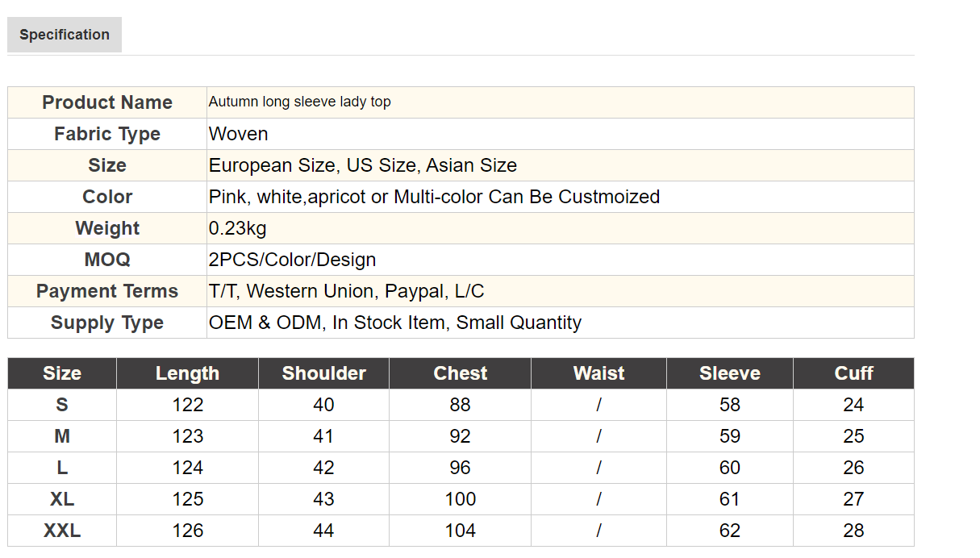The height and width of the screenshot is (558, 980).
Task: Select the Product Name label cell
Action: click(x=107, y=102)
